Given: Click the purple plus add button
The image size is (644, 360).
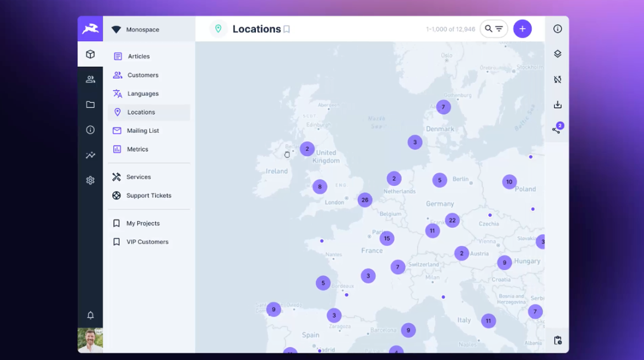Looking at the screenshot, I should click(x=522, y=29).
